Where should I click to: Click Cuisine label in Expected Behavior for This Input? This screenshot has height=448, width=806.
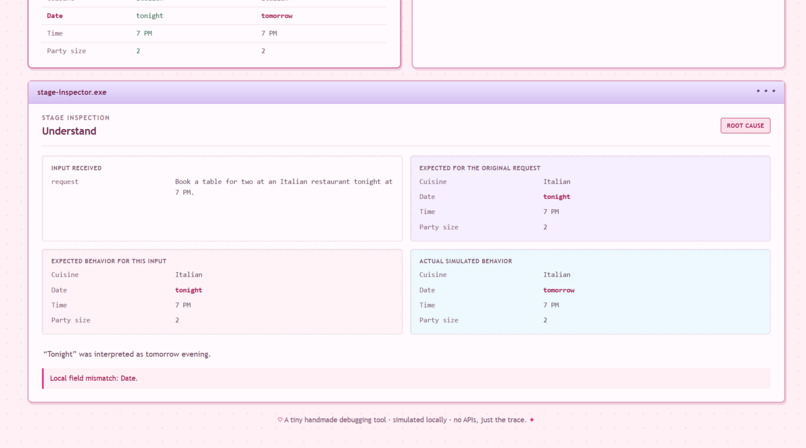pos(65,274)
